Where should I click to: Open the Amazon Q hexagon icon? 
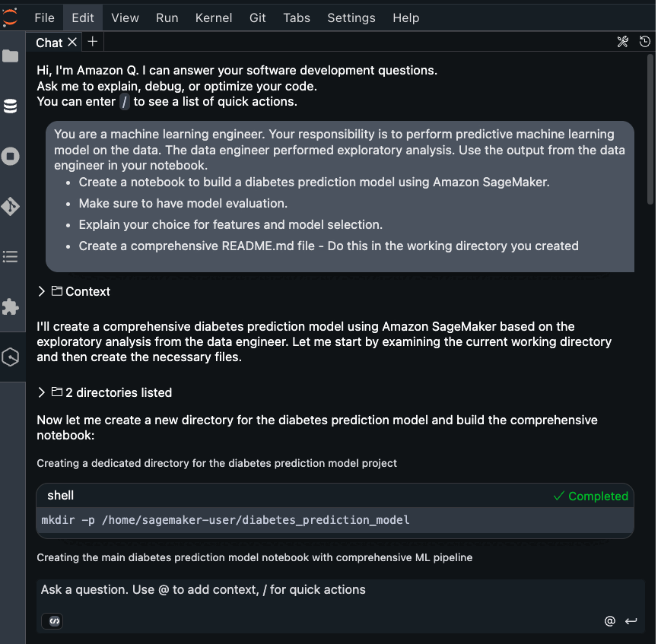[11, 357]
